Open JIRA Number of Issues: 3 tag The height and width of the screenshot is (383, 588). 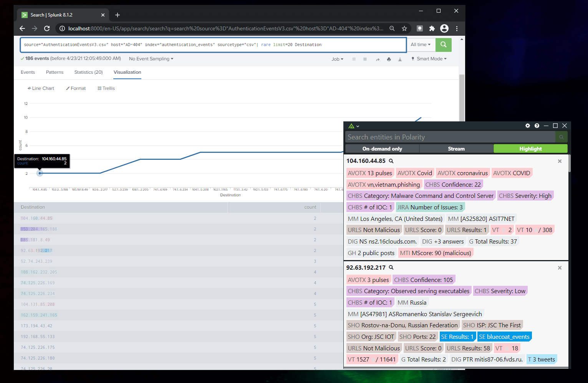[430, 207]
